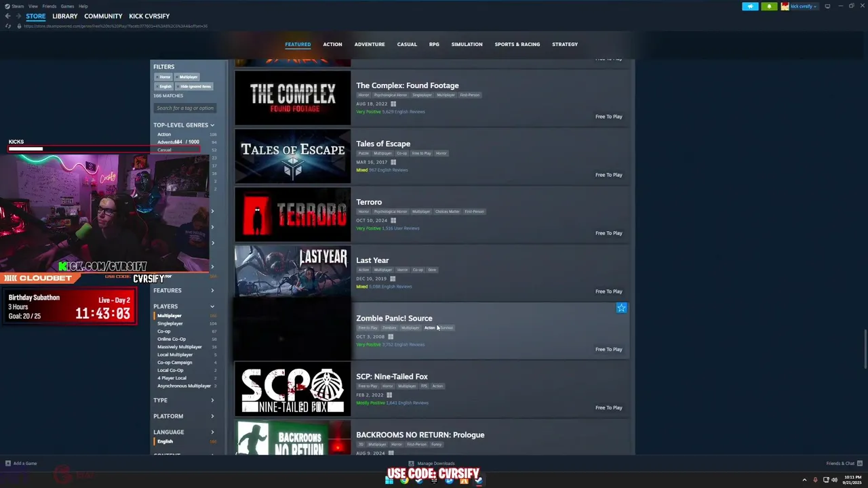Click the tag search input field
The width and height of the screenshot is (868, 488).
point(184,108)
